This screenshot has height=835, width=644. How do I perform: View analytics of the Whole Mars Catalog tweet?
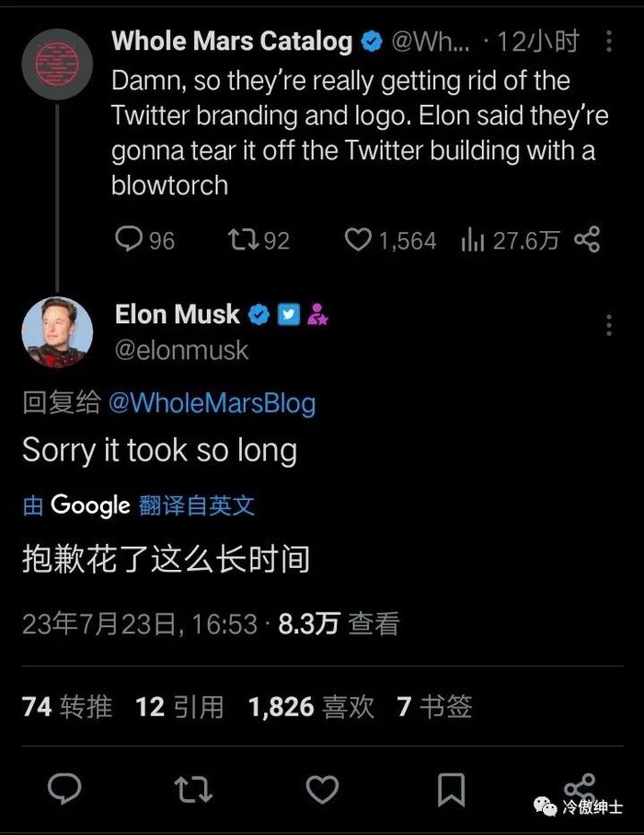click(x=473, y=239)
